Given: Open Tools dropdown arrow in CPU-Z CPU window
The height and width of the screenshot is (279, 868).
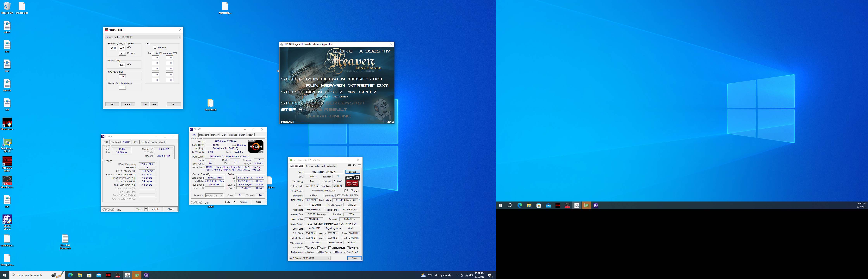Looking at the screenshot, I should pyautogui.click(x=234, y=202).
